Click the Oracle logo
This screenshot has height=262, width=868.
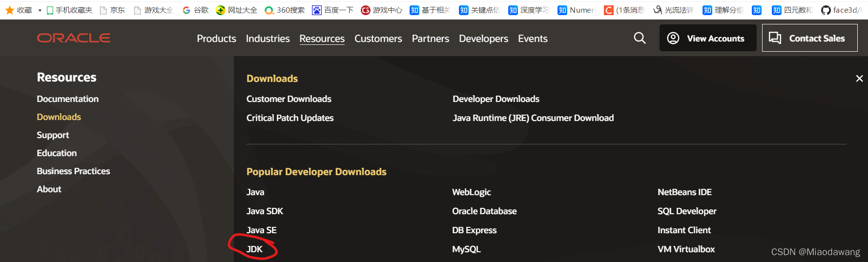[74, 38]
